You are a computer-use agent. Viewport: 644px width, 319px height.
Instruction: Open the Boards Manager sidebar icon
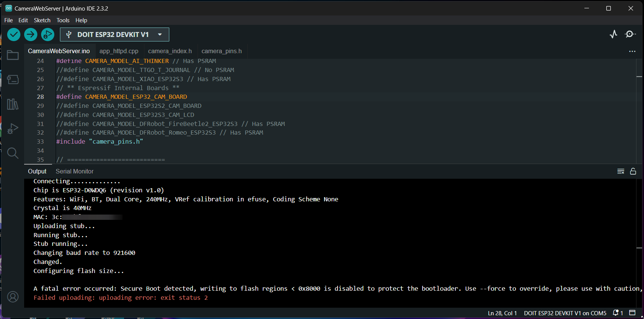(x=13, y=80)
